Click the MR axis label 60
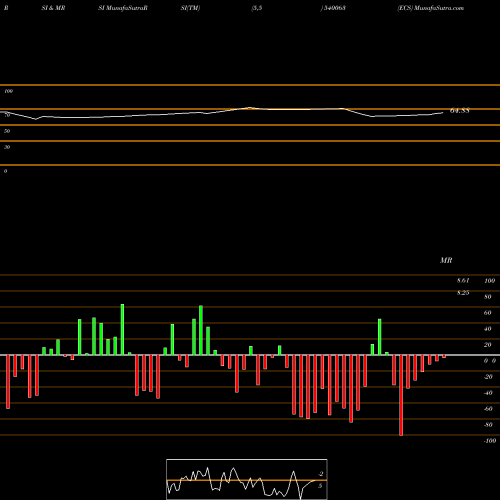Viewport: 500px width, 500px height. (x=487, y=313)
